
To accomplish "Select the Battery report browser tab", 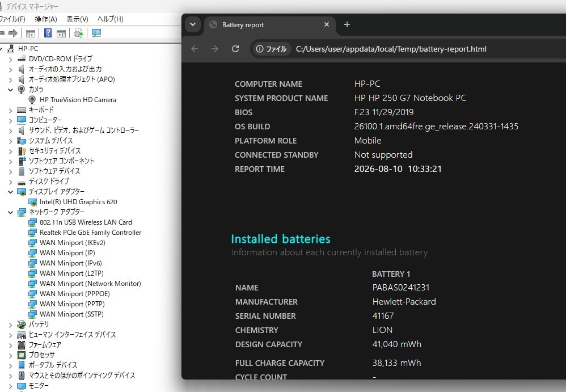I will [x=271, y=25].
